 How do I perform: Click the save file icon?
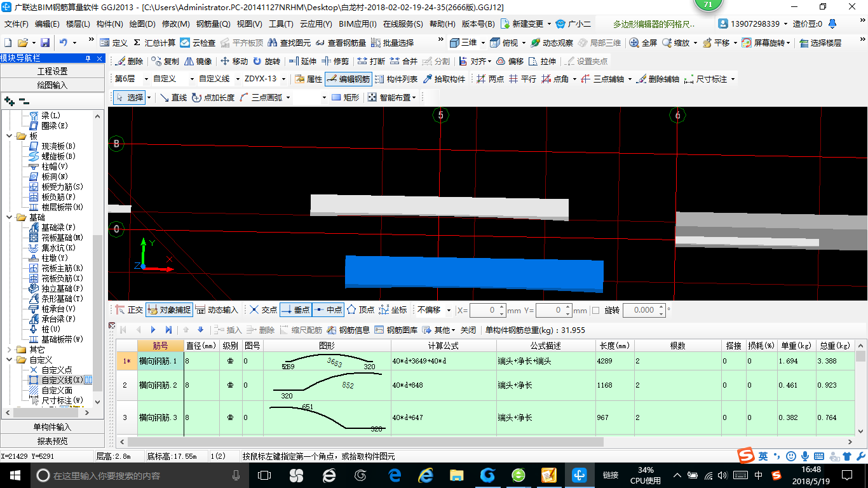45,43
